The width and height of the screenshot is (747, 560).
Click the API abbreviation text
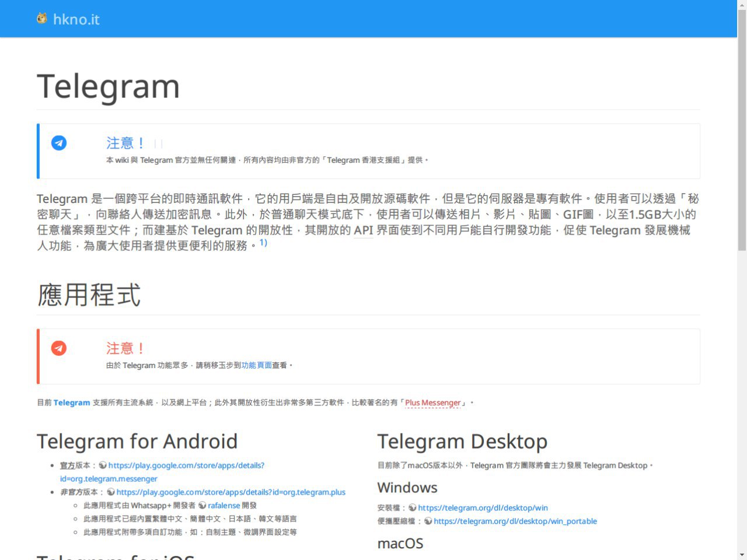[363, 230]
